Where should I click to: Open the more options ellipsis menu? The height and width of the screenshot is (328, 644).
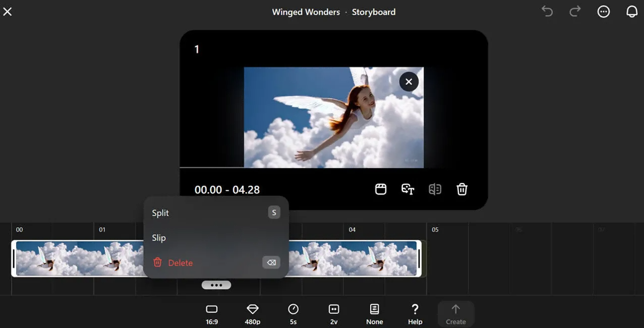click(x=604, y=12)
